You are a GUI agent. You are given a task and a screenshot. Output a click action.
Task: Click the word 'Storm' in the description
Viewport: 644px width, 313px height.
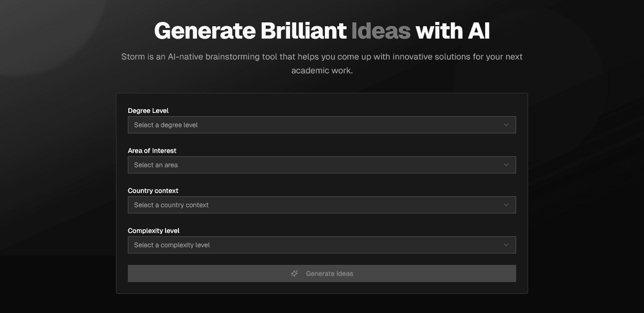pyautogui.click(x=133, y=57)
